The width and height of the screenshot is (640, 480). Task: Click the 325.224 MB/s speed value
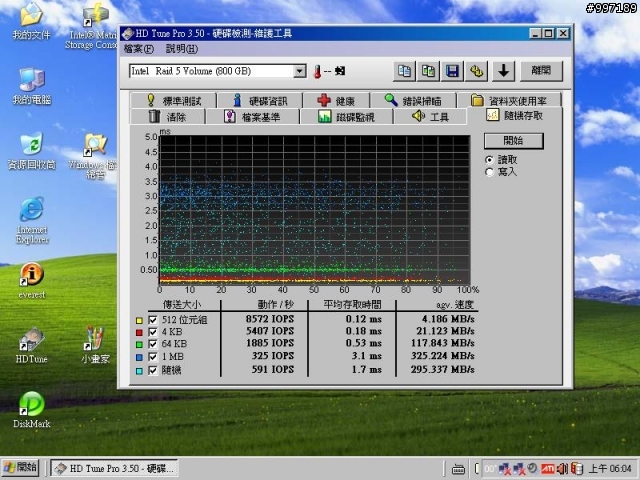tap(443, 356)
